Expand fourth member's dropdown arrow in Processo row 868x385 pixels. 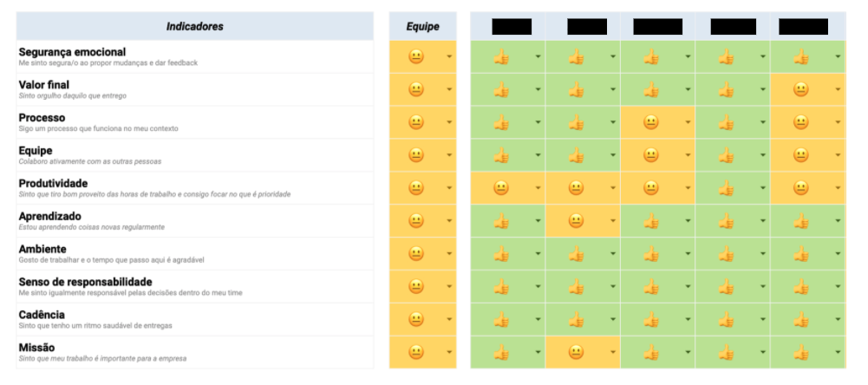(763, 123)
